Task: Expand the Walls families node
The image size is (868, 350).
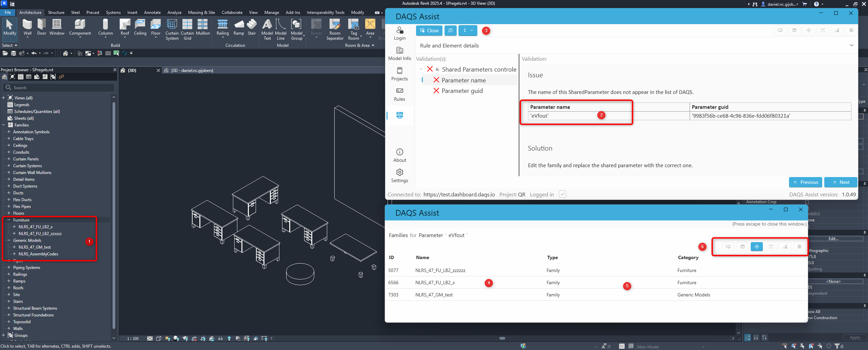Action: tap(9, 329)
